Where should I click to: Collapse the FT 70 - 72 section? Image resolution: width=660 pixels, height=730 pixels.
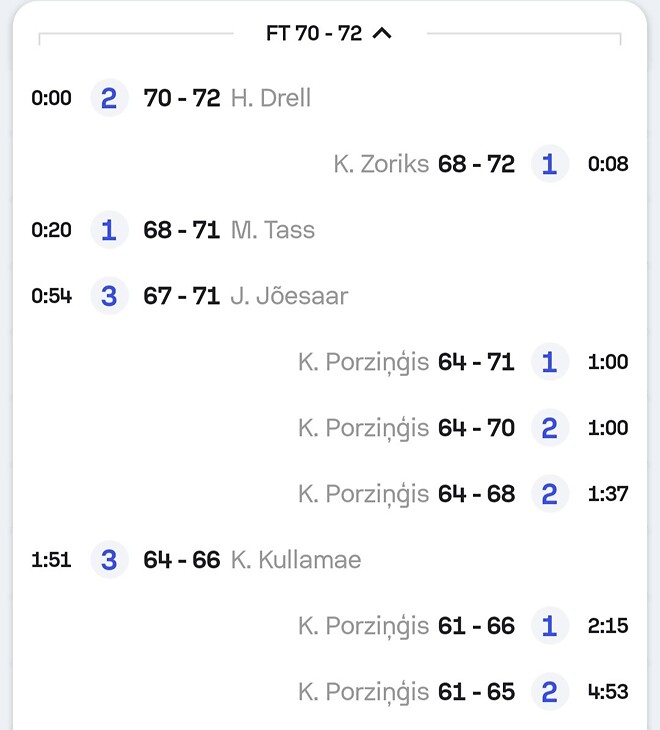(x=381, y=34)
